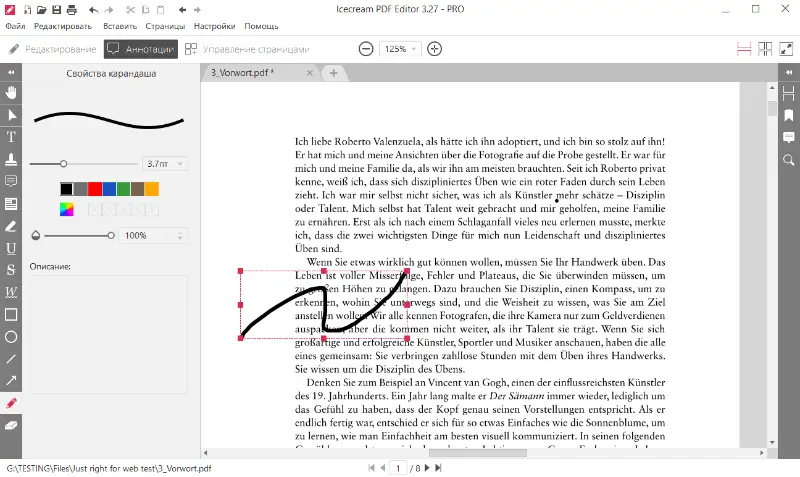The image size is (800, 477).
Task: Collapse the left tools panel
Action: (11, 72)
